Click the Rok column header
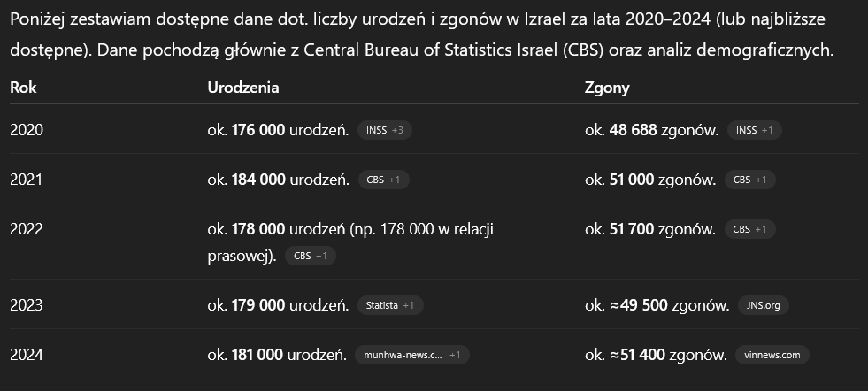 pyautogui.click(x=23, y=88)
